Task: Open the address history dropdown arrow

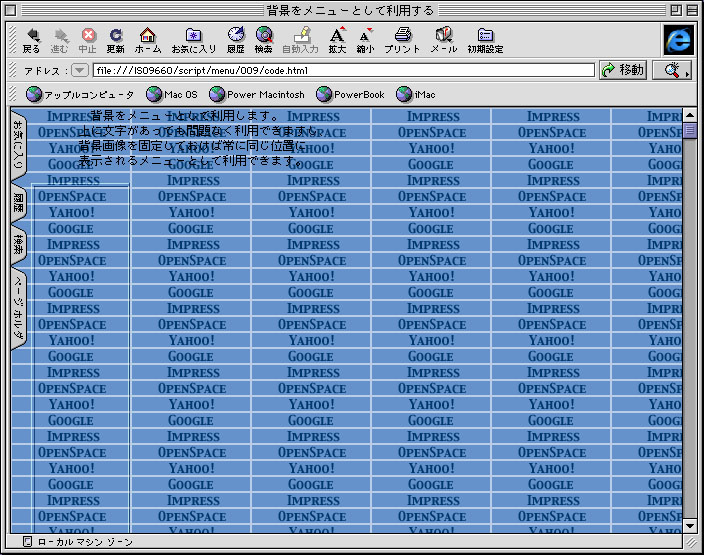Action: [80, 70]
